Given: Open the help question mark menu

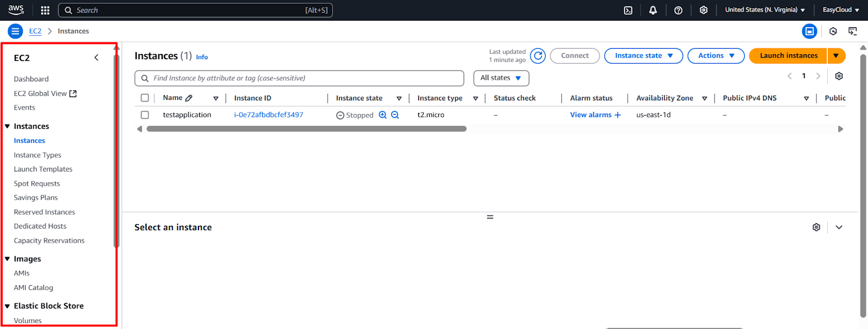Looking at the screenshot, I should click(678, 10).
